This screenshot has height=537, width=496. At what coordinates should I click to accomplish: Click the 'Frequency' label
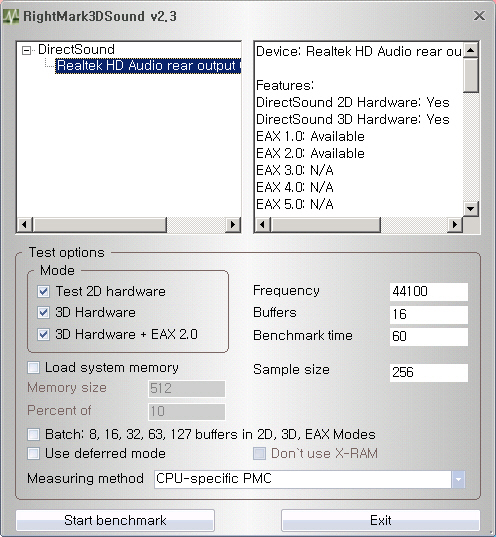coord(286,291)
